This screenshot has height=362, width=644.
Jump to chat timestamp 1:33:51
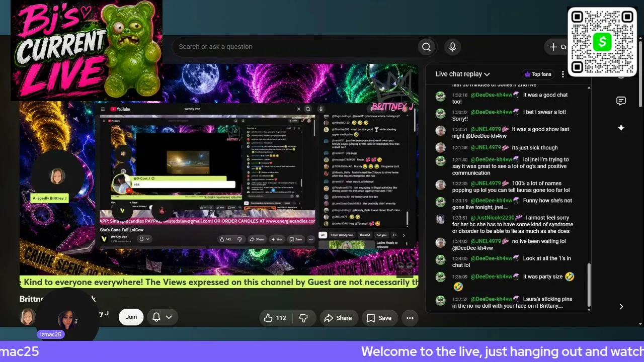point(460,218)
